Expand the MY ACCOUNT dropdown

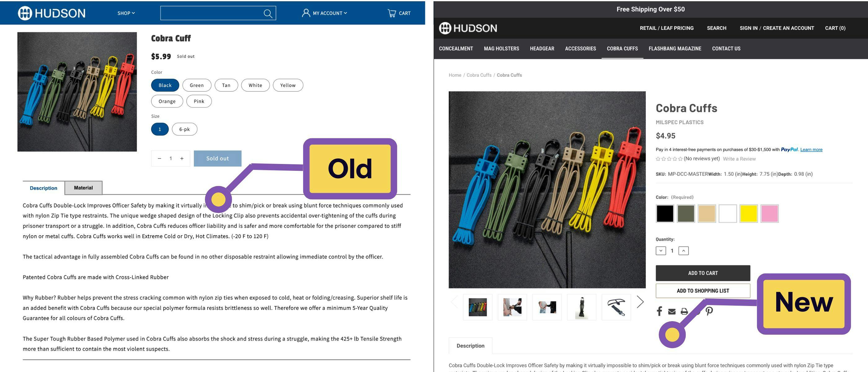tap(330, 13)
